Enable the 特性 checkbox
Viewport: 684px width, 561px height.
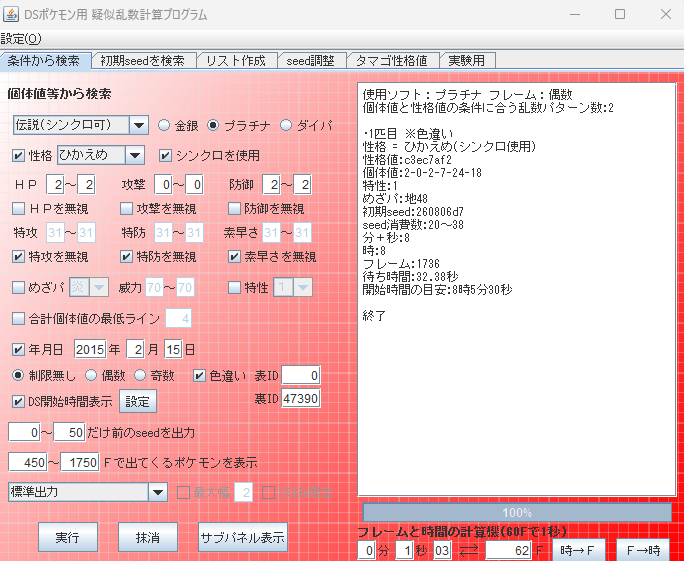coord(234,287)
